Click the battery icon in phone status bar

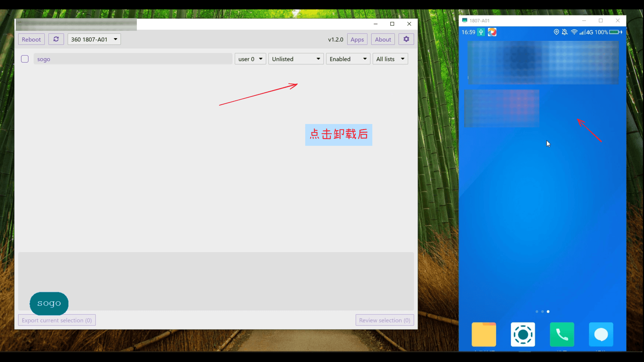[x=616, y=32]
